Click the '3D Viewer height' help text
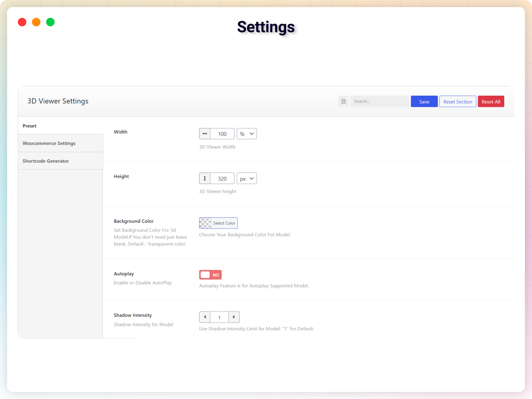 [218, 191]
